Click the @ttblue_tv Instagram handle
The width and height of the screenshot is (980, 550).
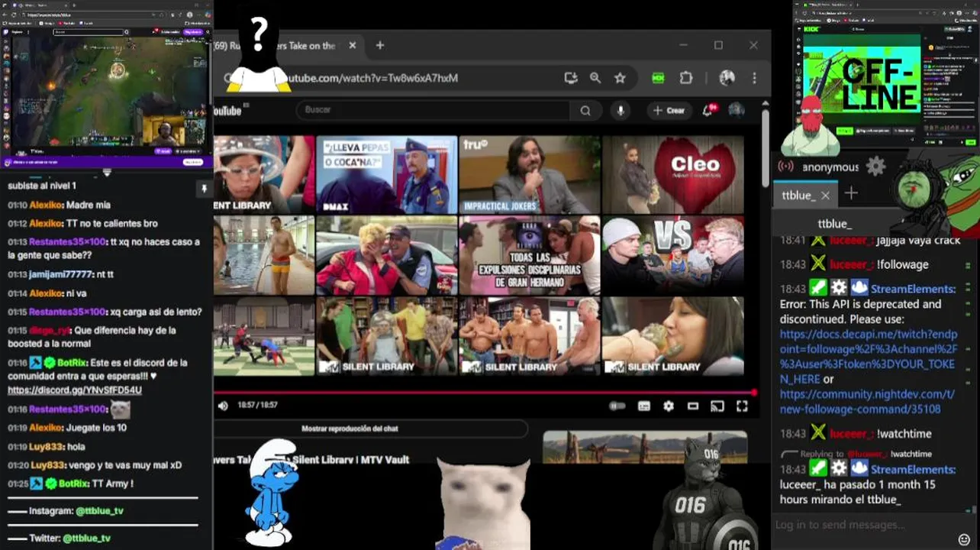[x=99, y=511]
